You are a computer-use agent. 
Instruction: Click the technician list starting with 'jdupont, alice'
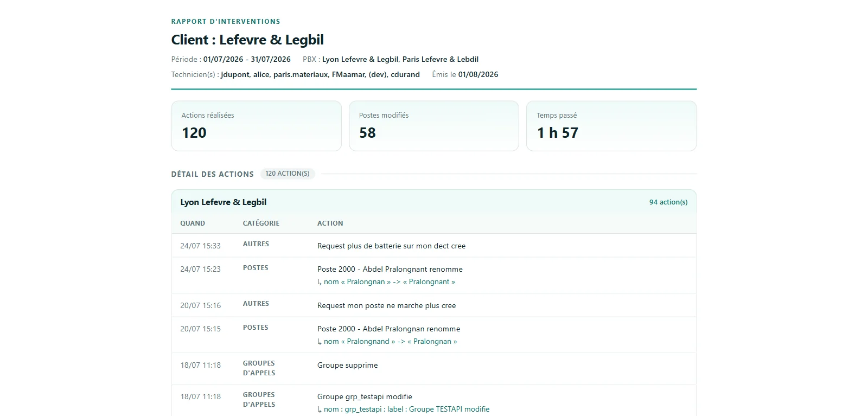320,74
